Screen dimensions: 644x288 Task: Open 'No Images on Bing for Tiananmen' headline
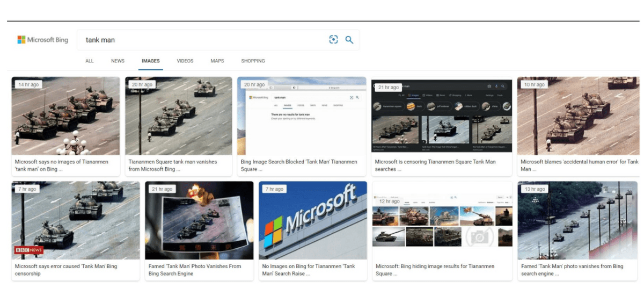pos(309,270)
